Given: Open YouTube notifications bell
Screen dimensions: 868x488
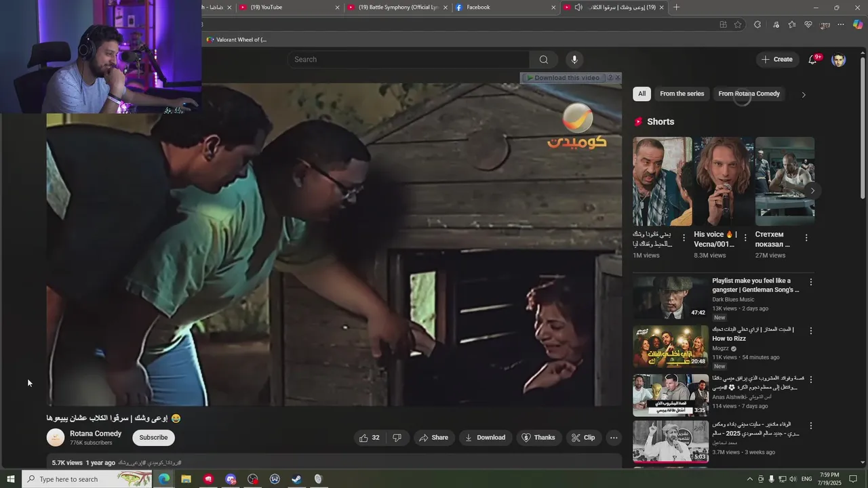Looking at the screenshot, I should (x=812, y=60).
